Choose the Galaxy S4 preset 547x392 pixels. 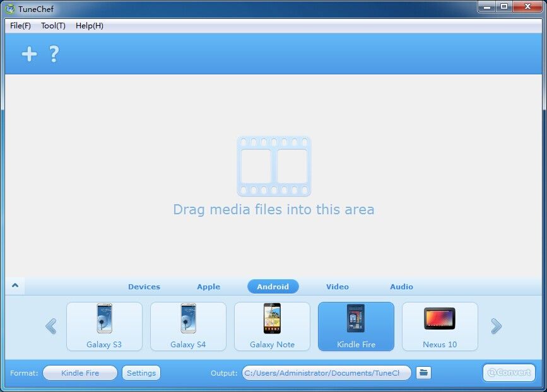(x=188, y=326)
